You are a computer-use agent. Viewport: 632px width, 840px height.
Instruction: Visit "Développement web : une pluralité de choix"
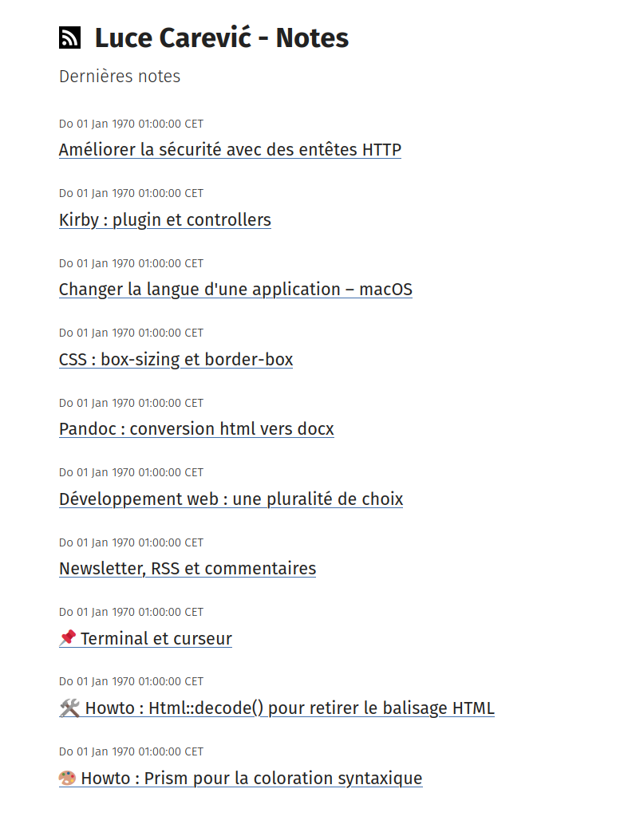[x=231, y=499]
